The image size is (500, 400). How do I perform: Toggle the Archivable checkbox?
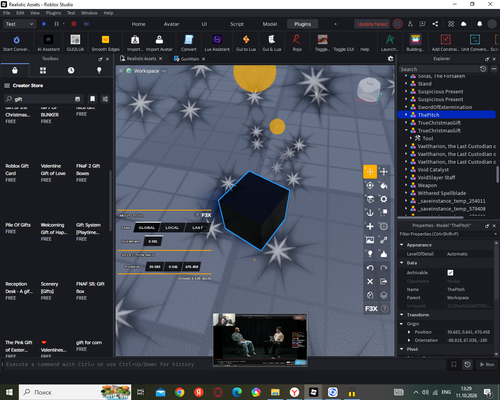point(450,273)
